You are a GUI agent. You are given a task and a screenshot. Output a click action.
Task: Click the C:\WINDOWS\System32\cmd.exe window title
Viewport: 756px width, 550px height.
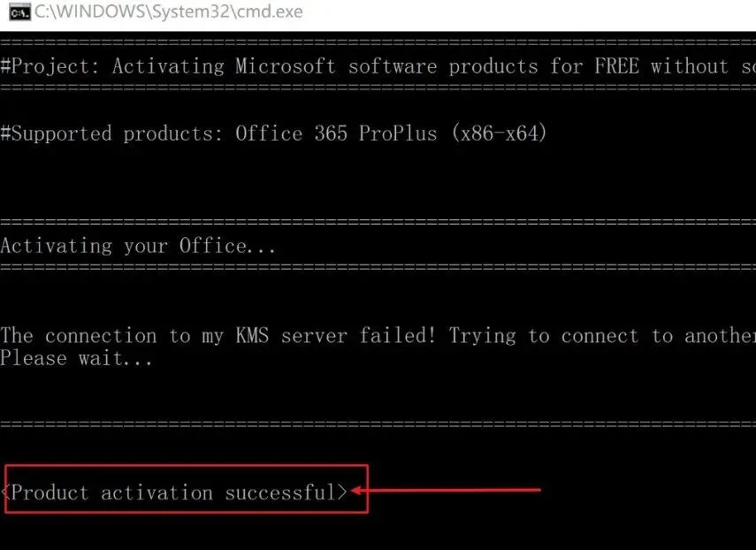coord(168,12)
